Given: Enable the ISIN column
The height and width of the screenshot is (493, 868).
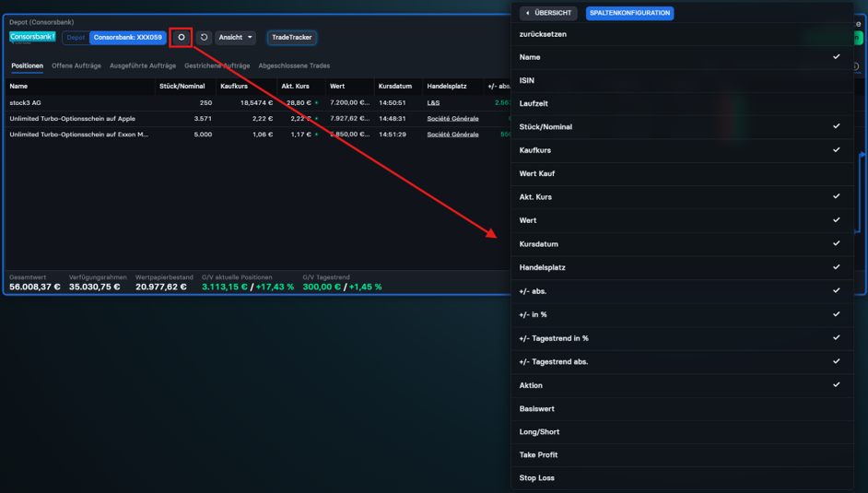Looking at the screenshot, I should coord(682,80).
